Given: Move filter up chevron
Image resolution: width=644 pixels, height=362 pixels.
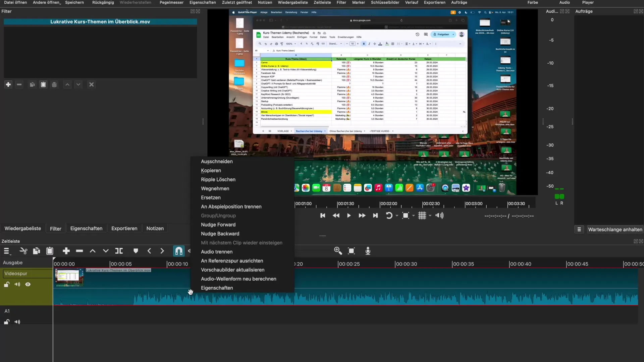Looking at the screenshot, I should click(67, 84).
